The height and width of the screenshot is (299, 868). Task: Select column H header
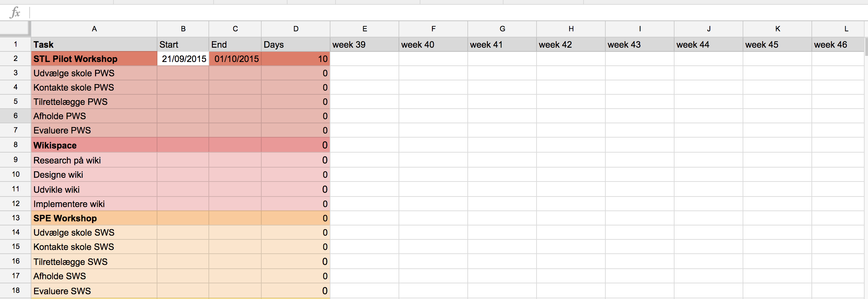(571, 29)
